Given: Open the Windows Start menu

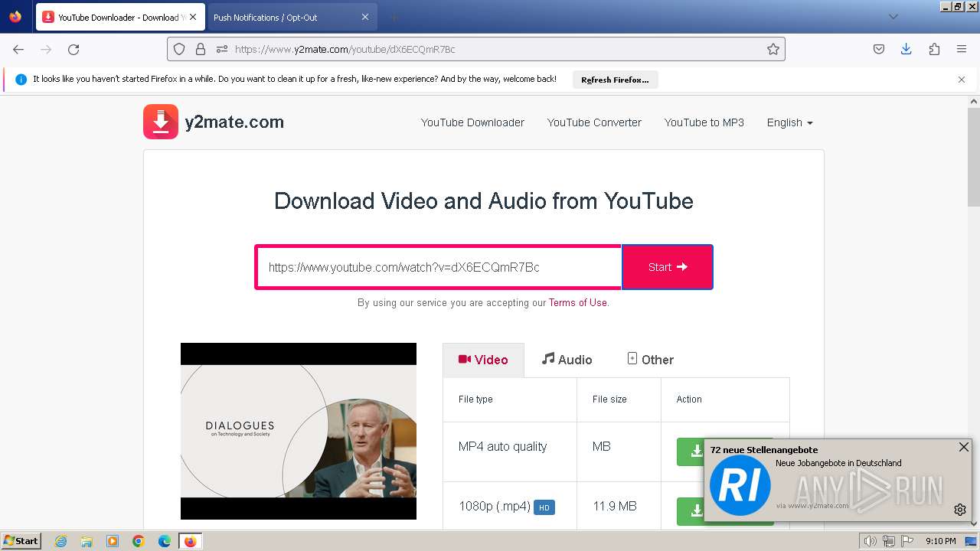Looking at the screenshot, I should [x=21, y=541].
